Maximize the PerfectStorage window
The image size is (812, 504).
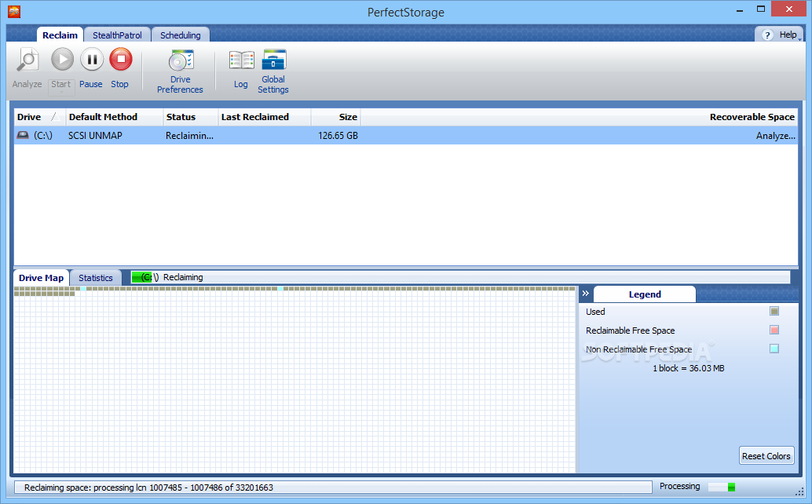point(761,9)
